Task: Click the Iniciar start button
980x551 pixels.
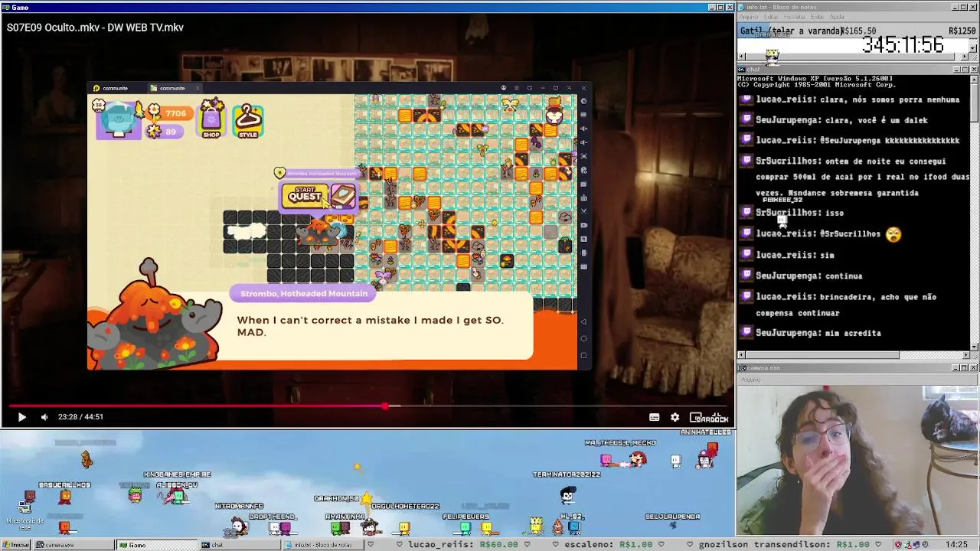Action: coord(16,545)
